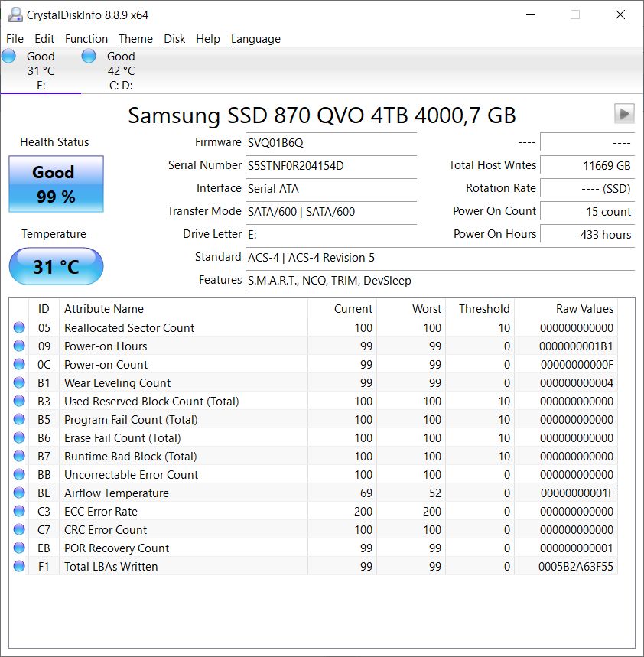Click the status icon for Runtime Bad Block
644x657 pixels.
tap(19, 456)
